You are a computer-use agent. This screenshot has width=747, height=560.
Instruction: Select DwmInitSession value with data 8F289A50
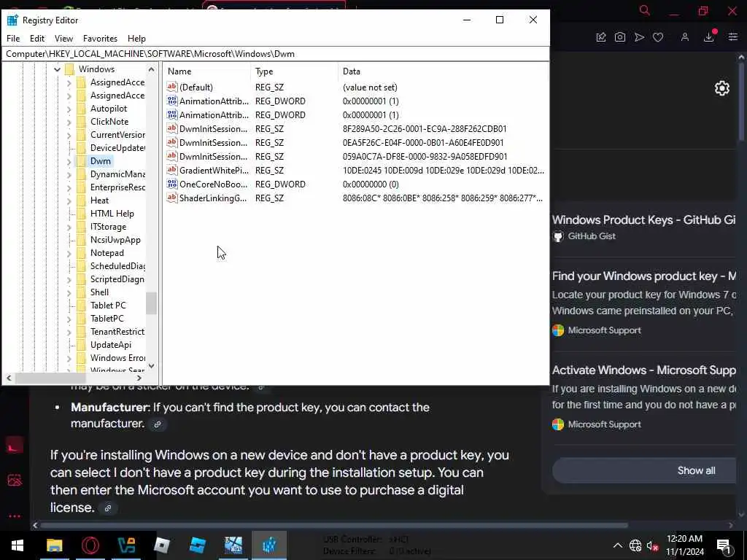[x=213, y=129]
